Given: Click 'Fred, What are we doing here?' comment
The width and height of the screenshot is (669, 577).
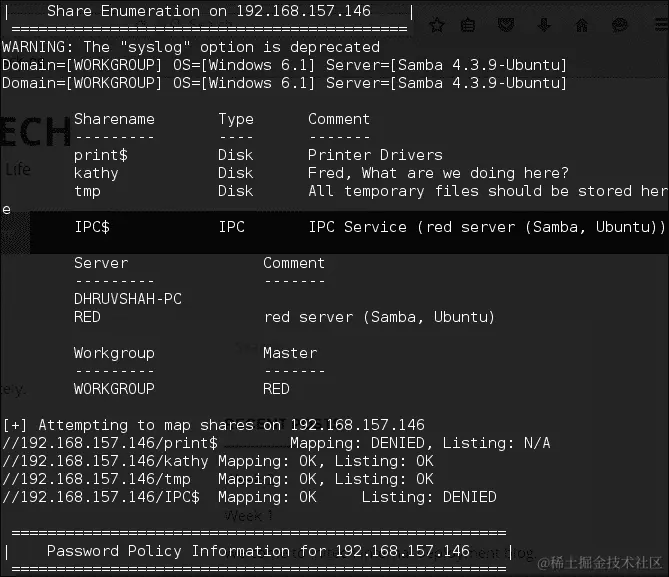Looking at the screenshot, I should 438,173.
